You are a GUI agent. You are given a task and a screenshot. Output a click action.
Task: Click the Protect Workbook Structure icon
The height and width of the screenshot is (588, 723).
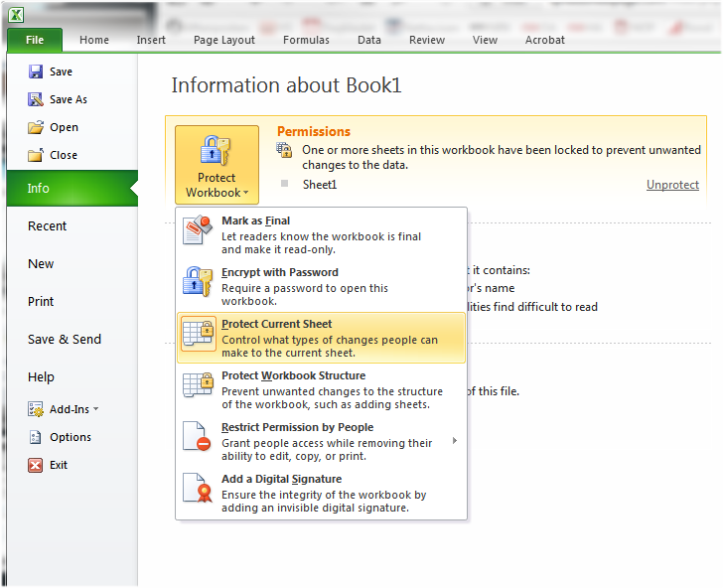(x=199, y=385)
